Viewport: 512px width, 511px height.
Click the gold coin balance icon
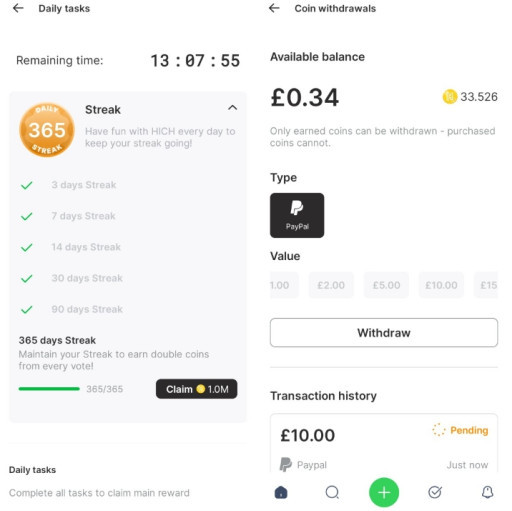(449, 97)
